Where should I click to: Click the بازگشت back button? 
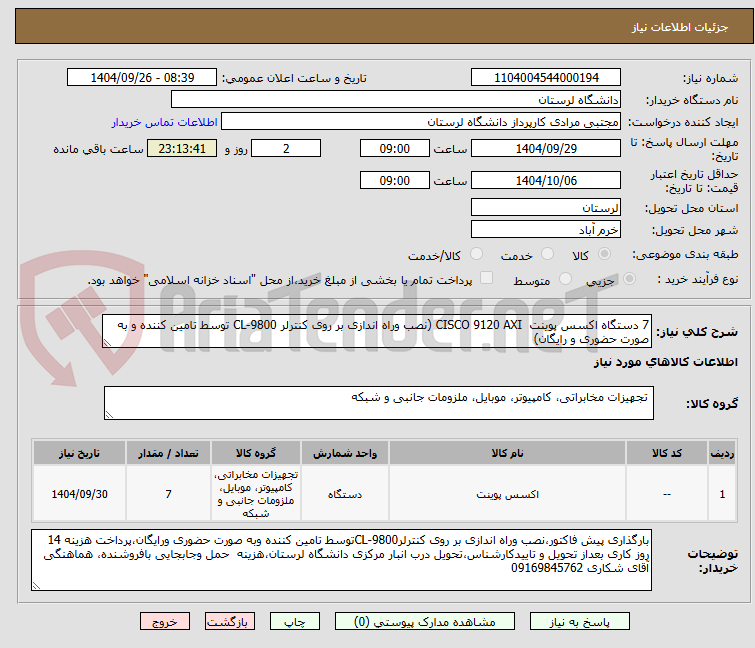(x=229, y=622)
